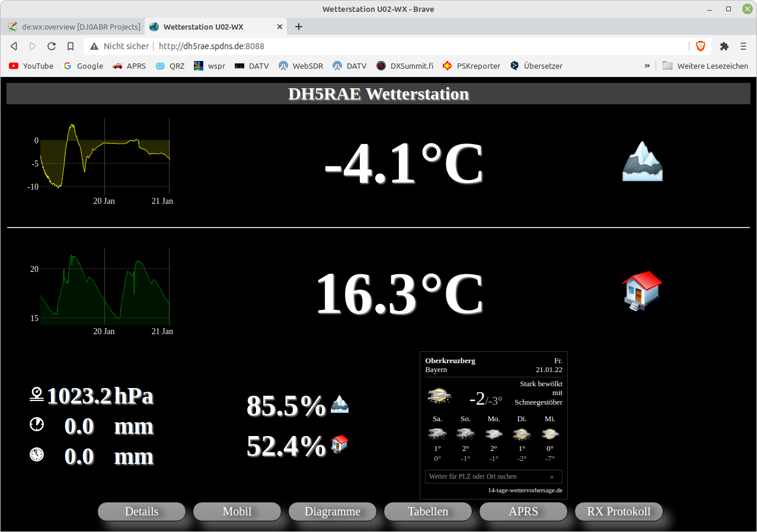Viewport: 757px width, 532px height.
Task: Open the 14-tage-wettervorhersage.de link
Action: [x=525, y=491]
